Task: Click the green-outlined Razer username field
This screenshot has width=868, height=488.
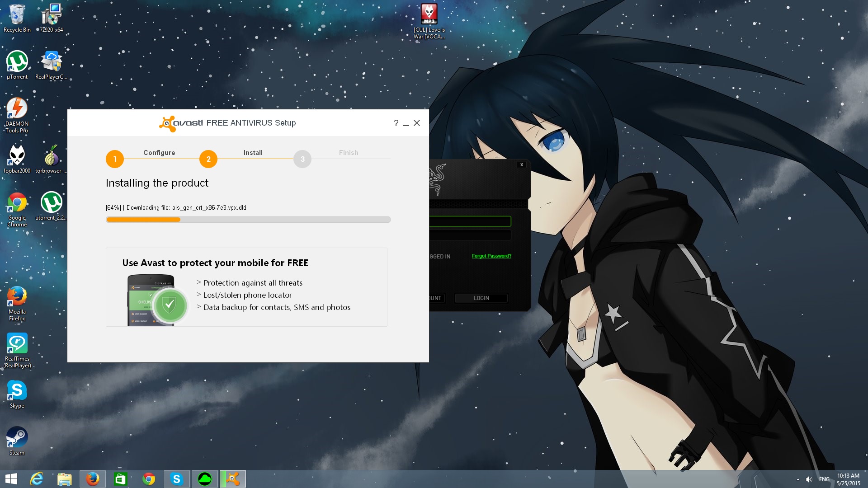Action: point(470,221)
